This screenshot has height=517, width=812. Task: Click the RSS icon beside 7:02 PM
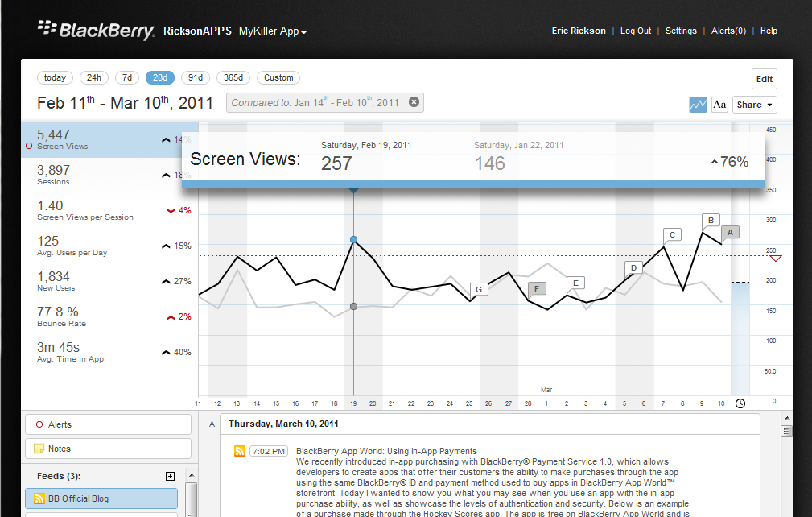point(239,451)
